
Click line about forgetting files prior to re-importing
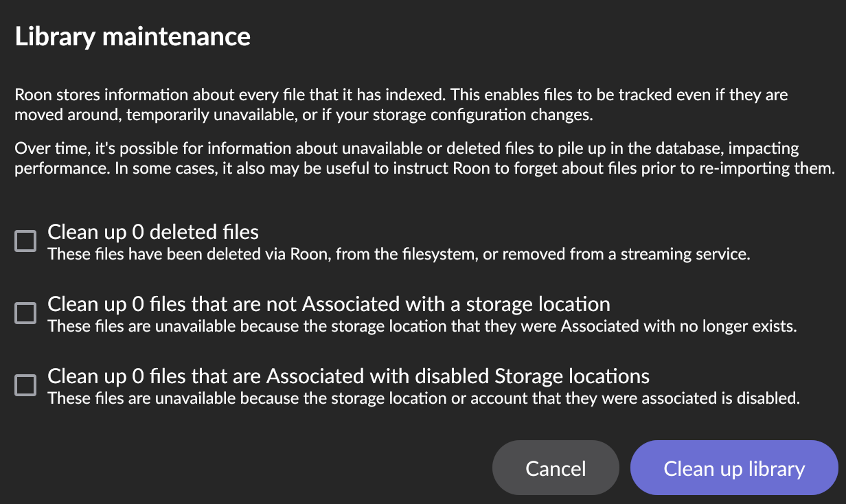(x=424, y=168)
